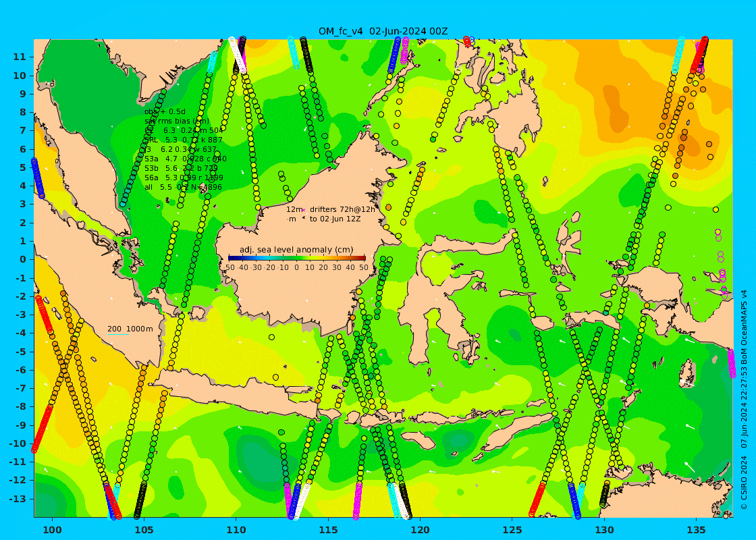756x540 pixels.
Task: Click the black arrow marker beside 'to 02 Jun'
Action: click(x=304, y=219)
